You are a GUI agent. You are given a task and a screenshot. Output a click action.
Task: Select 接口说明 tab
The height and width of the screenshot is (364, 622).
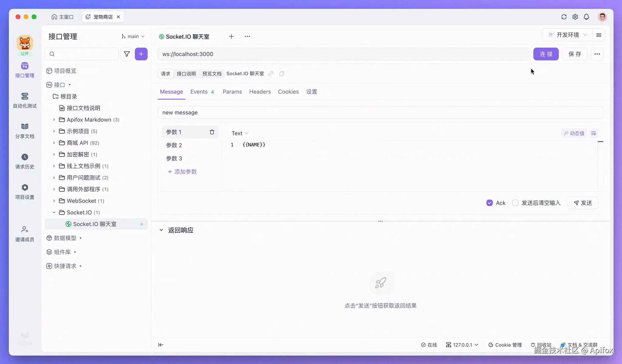tap(186, 74)
